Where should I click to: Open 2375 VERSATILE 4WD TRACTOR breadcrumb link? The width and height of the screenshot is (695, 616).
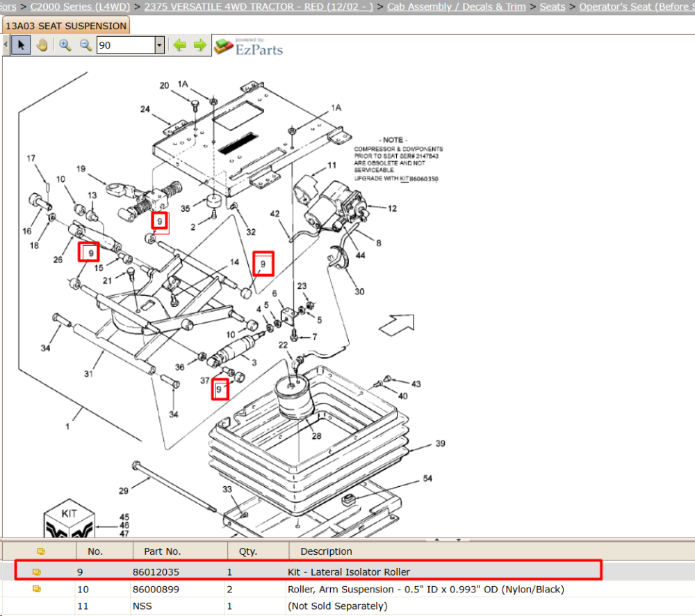click(259, 7)
